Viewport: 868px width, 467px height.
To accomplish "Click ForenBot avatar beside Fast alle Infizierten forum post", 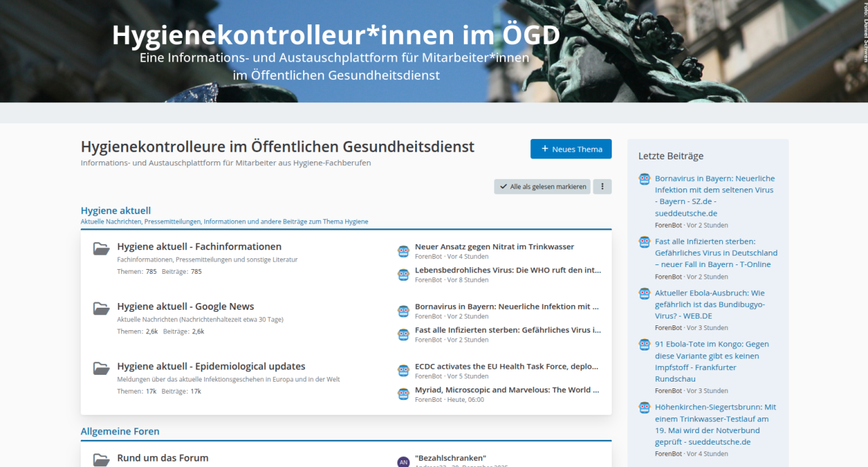I will [403, 334].
